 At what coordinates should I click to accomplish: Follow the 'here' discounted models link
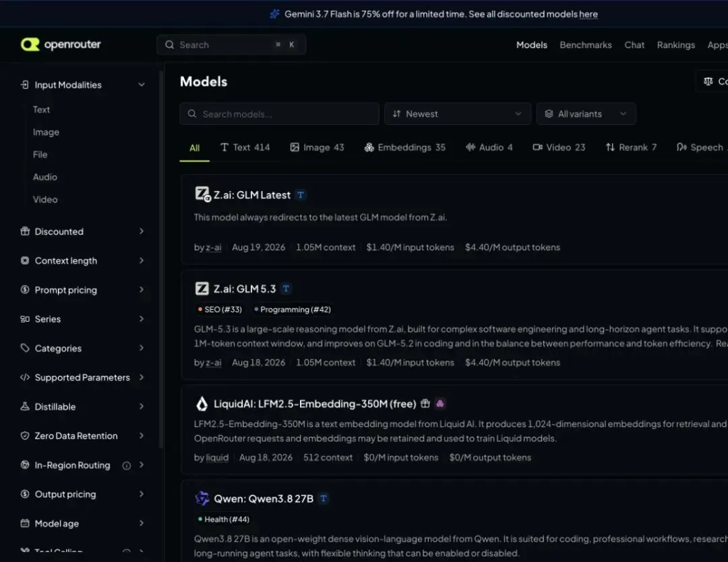[588, 14]
